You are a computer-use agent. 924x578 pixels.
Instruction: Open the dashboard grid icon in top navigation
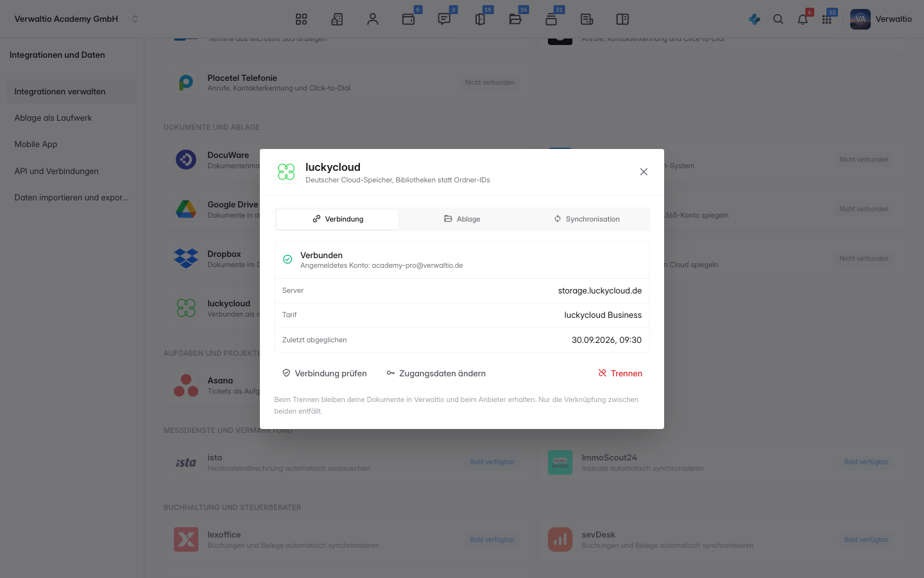coord(302,19)
